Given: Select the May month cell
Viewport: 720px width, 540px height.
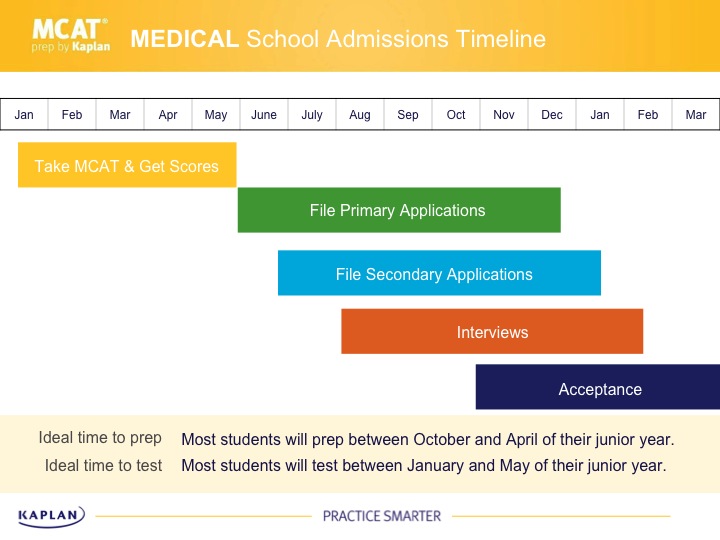Looking at the screenshot, I should click(216, 115).
